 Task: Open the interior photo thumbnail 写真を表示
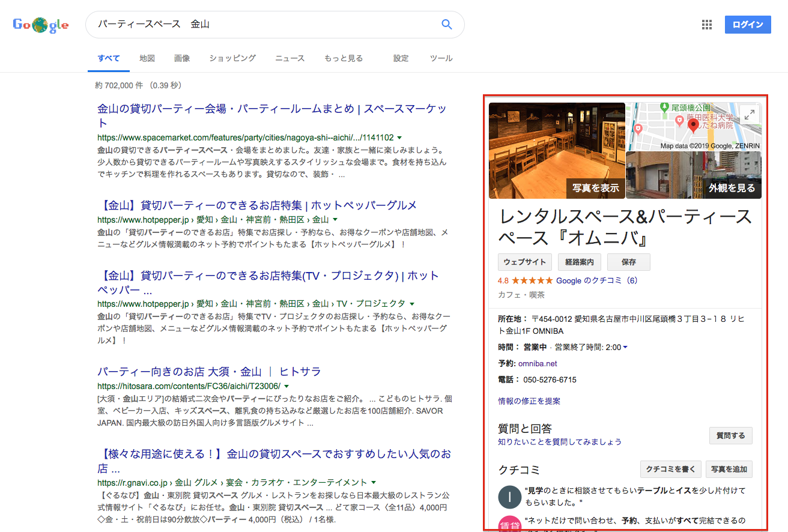click(557, 151)
